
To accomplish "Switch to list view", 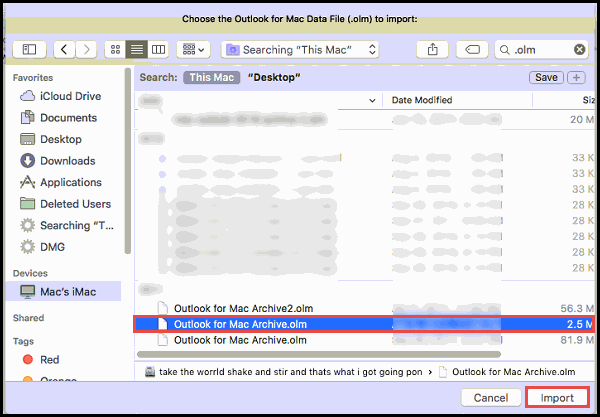I will coord(137,50).
